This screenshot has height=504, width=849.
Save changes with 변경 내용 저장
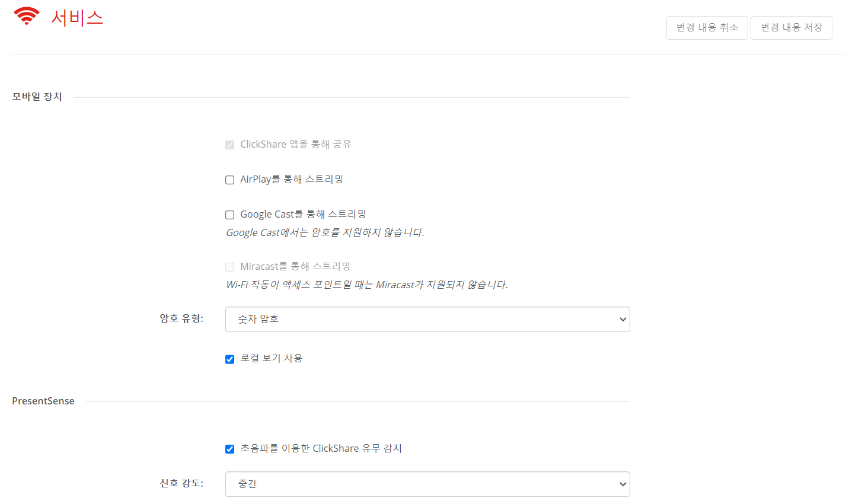pos(791,28)
